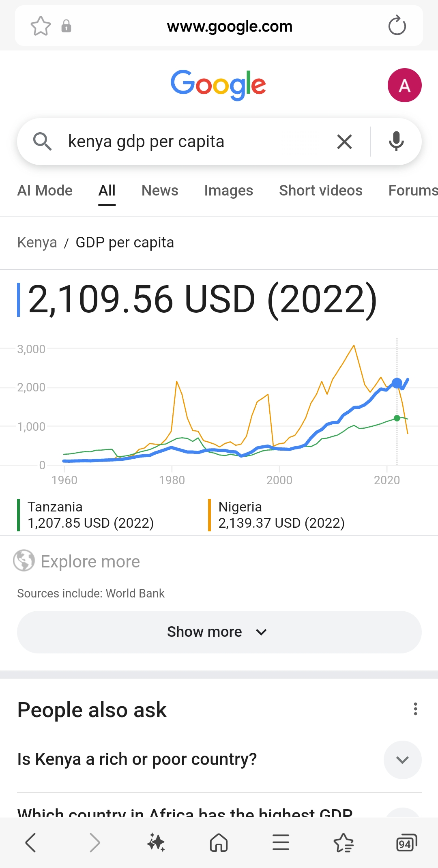Screen dimensions: 438x868
Task: Open the browser AI sparkle assistant
Action: pyautogui.click(x=156, y=843)
